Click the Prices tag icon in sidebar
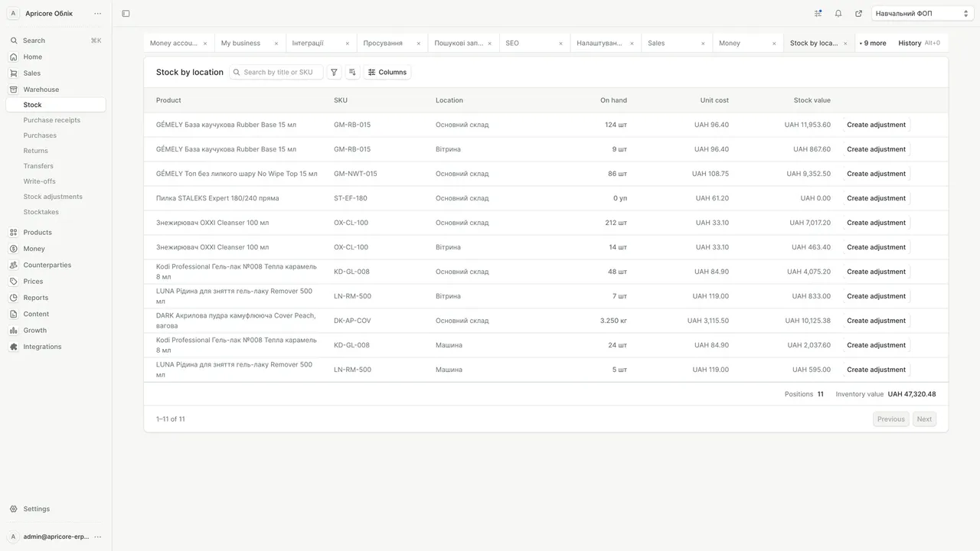980x551 pixels. point(14,282)
